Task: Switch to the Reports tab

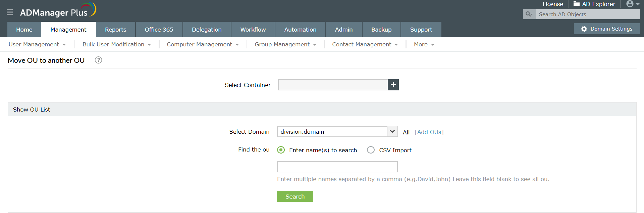Action: (115, 30)
